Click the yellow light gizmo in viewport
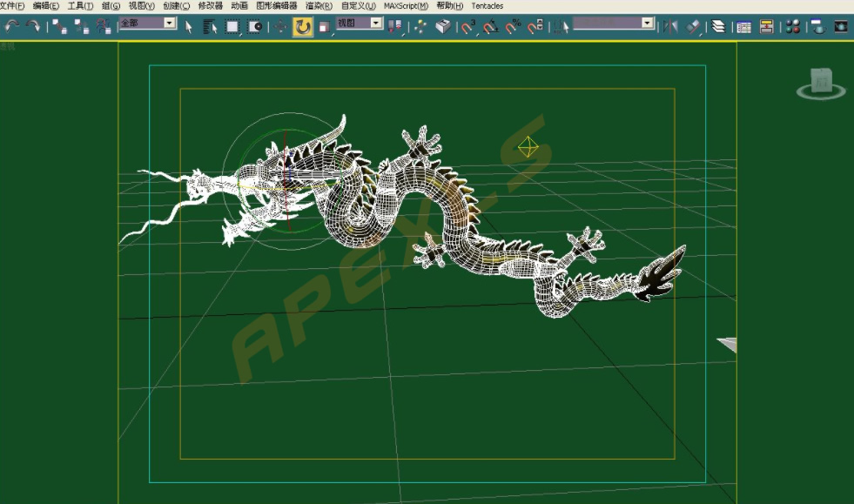Screen dimensions: 854x504 coord(528,147)
